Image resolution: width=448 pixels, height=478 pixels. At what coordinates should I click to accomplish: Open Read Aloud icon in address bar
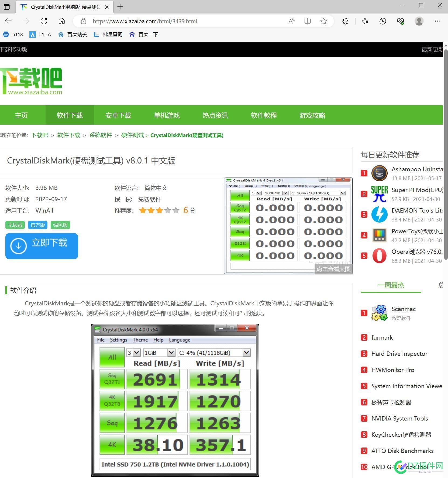click(x=291, y=21)
